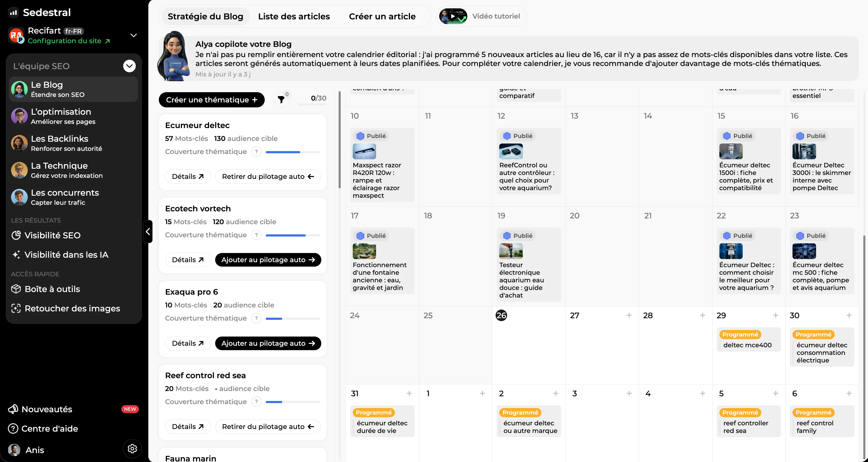The image size is (868, 462).
Task: Collapse the L'équipe SEO section
Action: pyautogui.click(x=129, y=66)
